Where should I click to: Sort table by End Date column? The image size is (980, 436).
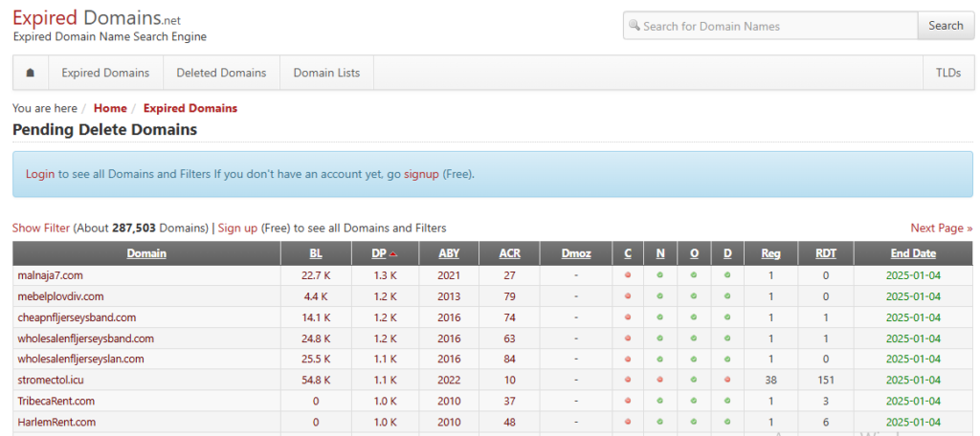click(x=912, y=253)
